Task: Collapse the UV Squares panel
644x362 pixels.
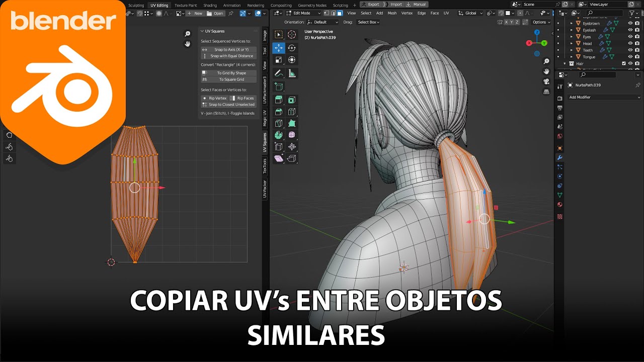Action: coord(202,31)
